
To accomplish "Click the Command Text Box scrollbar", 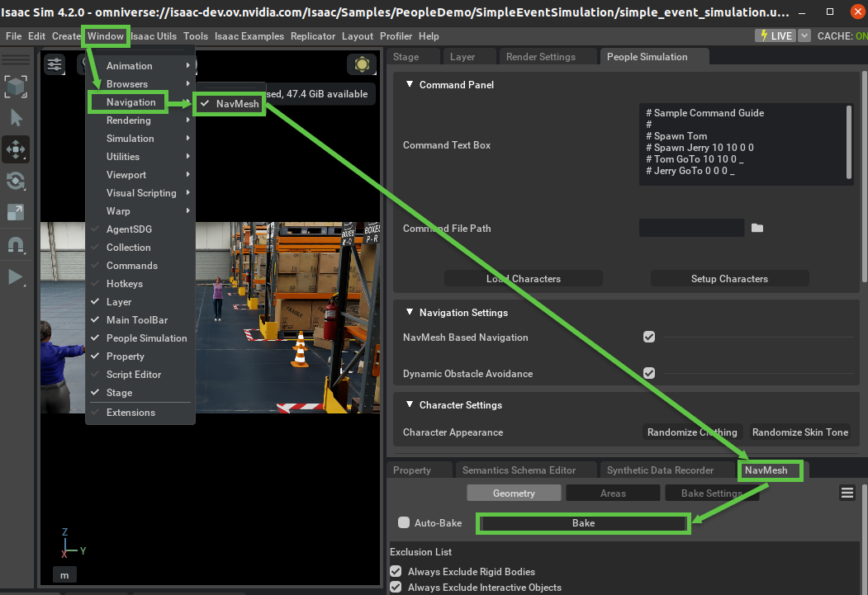I will click(849, 142).
